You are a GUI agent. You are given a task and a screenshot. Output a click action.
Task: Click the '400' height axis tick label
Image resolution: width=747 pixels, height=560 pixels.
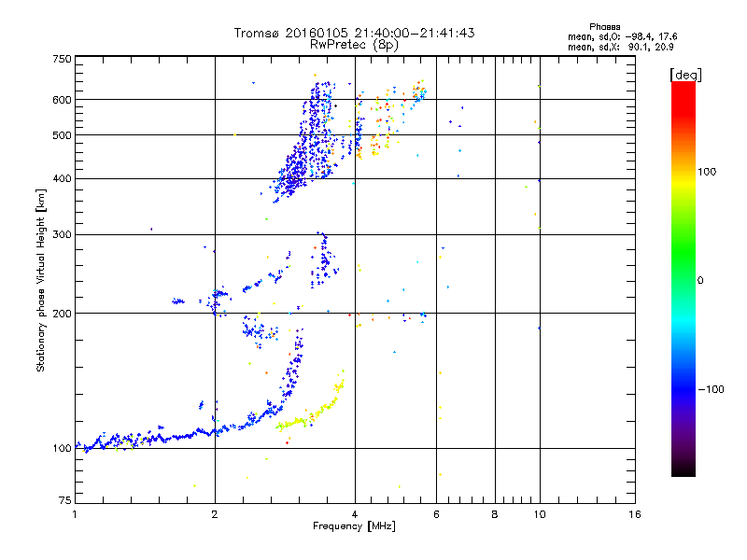coord(62,179)
